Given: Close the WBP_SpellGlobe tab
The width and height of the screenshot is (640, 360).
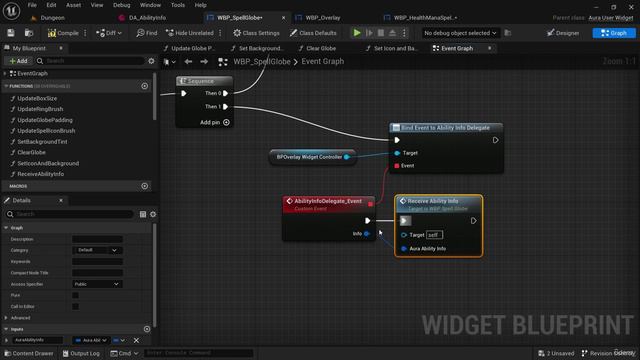Looking at the screenshot, I should pyautogui.click(x=283, y=18).
